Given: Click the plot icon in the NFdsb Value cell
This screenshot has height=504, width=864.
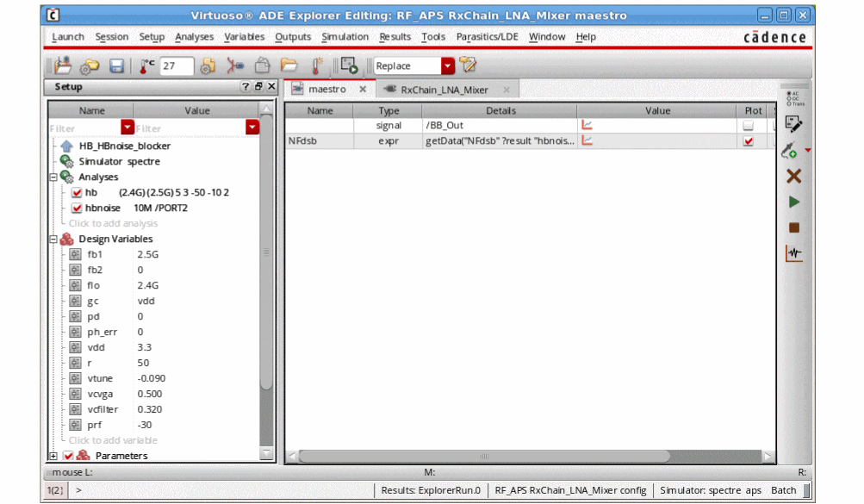Looking at the screenshot, I should 587,141.
